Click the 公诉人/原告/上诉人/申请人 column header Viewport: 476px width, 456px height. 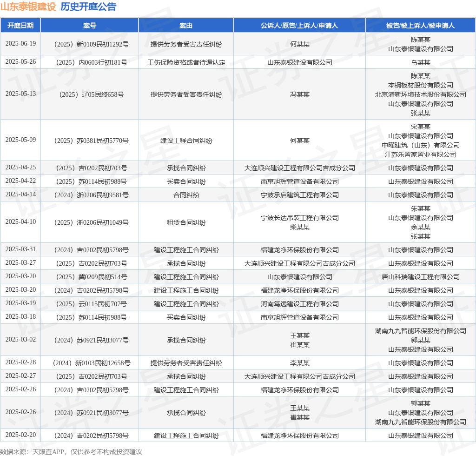299,26
